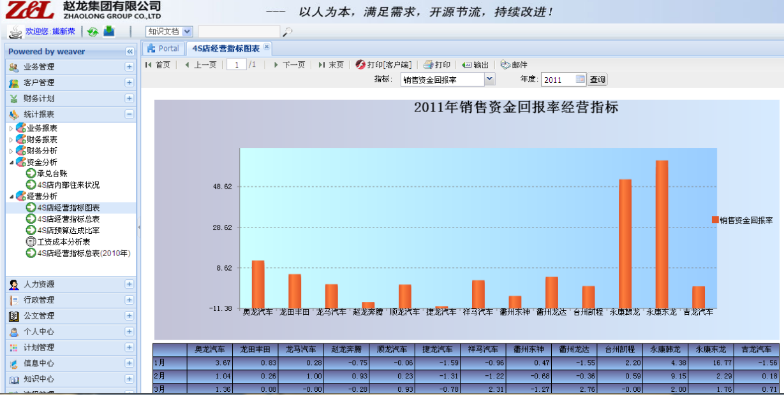Collapse the 资金分析 tree node arrow
The width and height of the screenshot is (784, 396).
[12, 162]
